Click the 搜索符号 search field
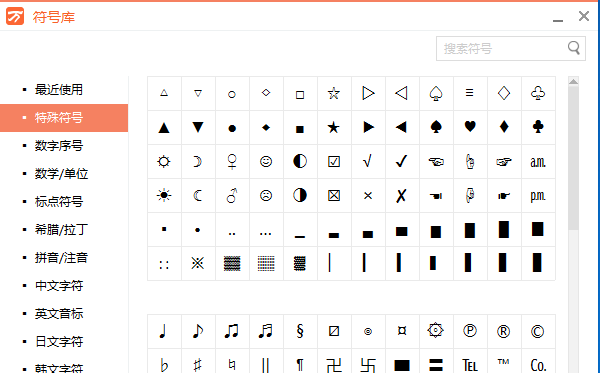 511,49
